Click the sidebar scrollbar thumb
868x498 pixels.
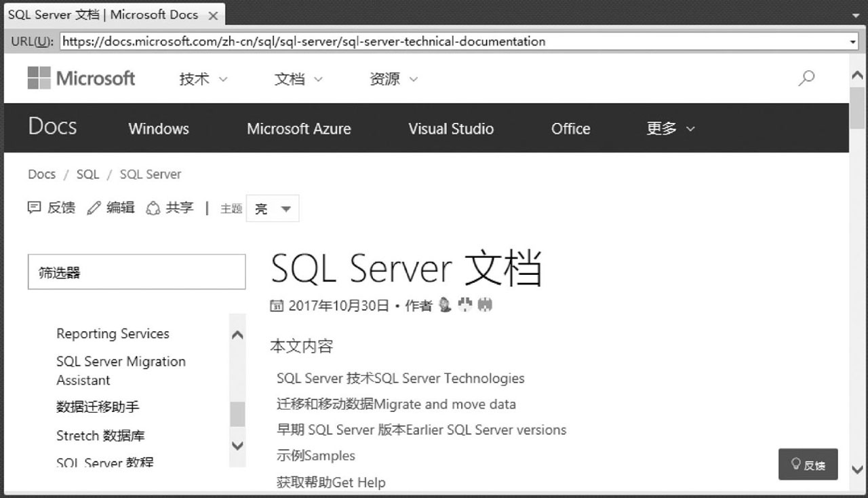pos(237,414)
